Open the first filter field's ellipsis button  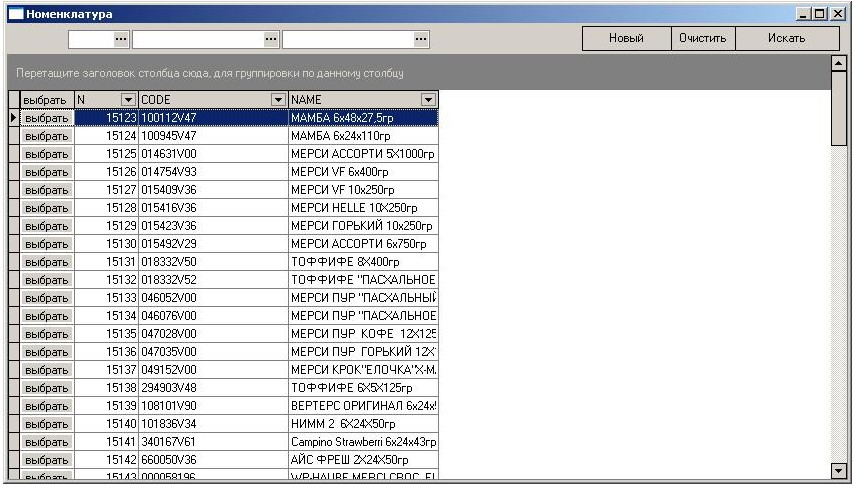(x=121, y=39)
